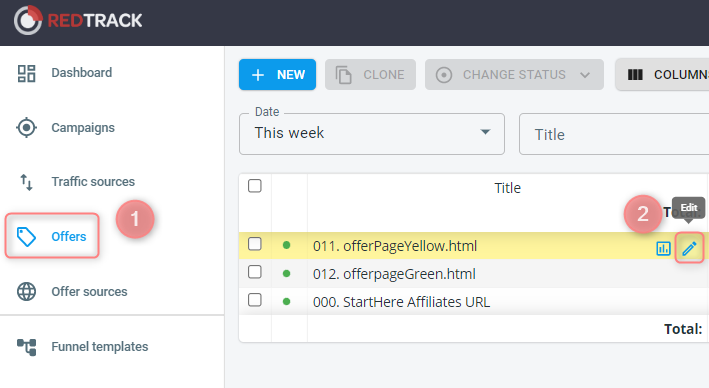Screen dimensions: 709x388
Task: Click the Offers tag icon
Action: [26, 237]
